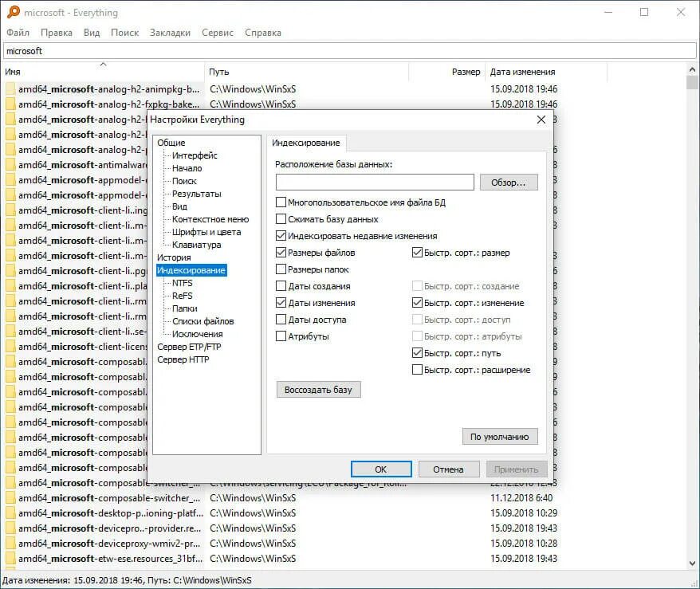Screen dimensions: 700x589
Task: Enable Даты доступа checkbox
Action: point(281,320)
